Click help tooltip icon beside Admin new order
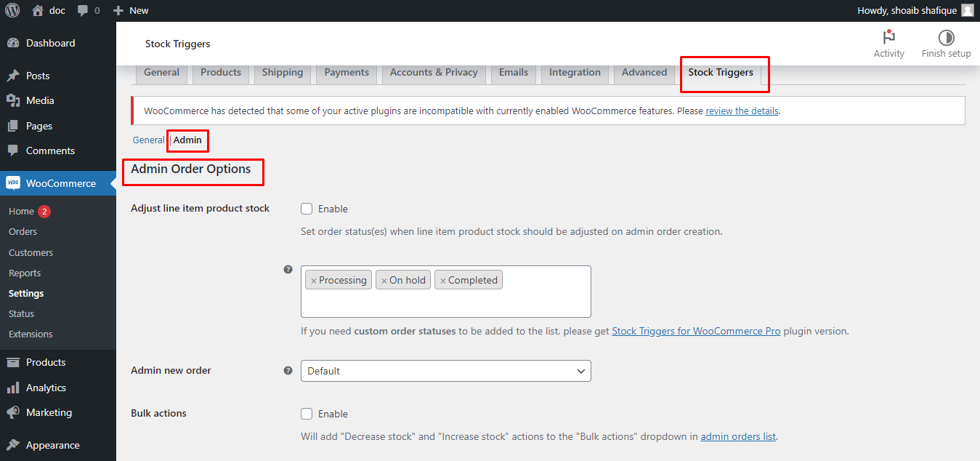980x461 pixels. (x=288, y=370)
